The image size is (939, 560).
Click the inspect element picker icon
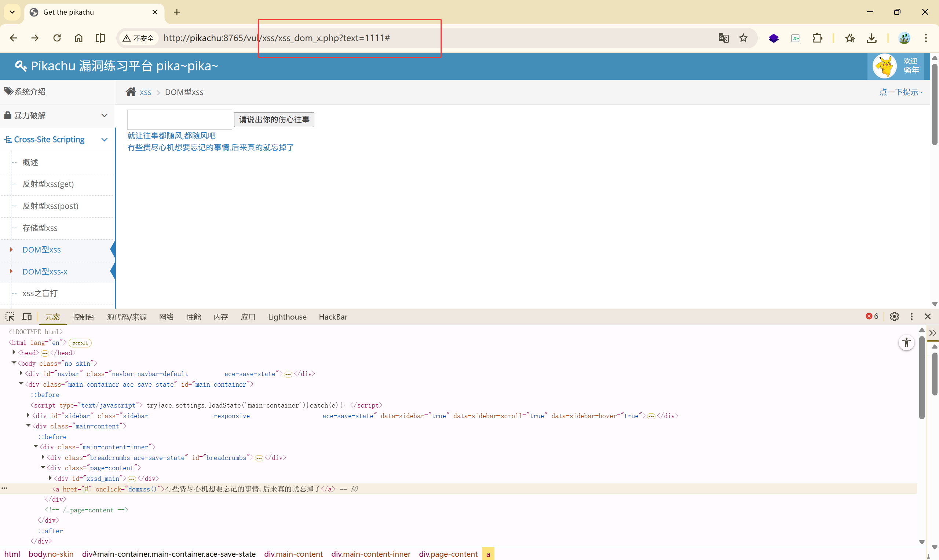coord(10,317)
